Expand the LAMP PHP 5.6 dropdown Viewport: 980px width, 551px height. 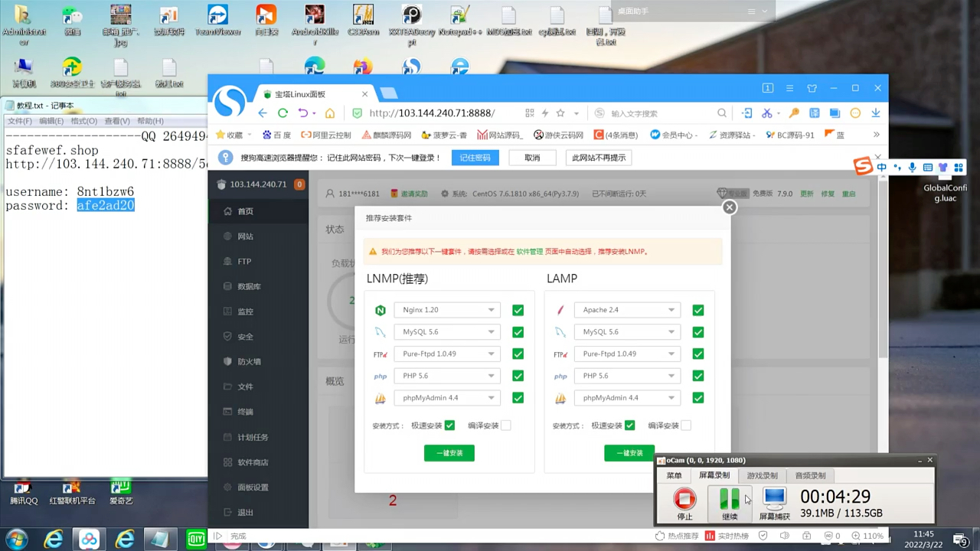[x=627, y=376]
